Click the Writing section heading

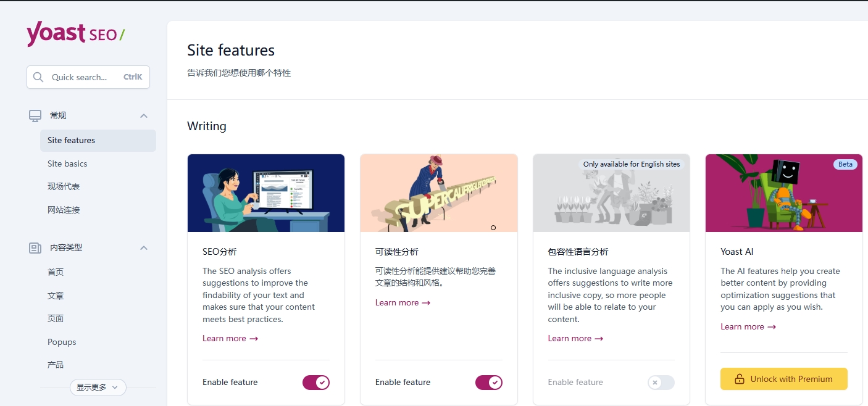pyautogui.click(x=207, y=126)
